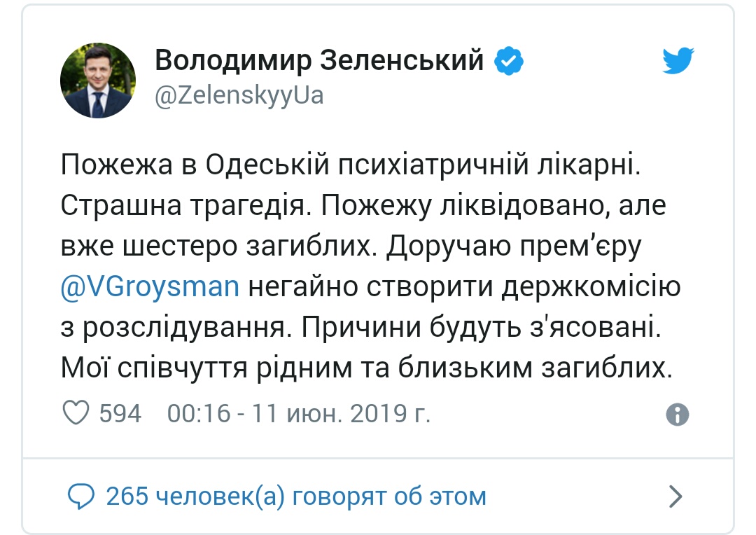Click the blue verified badge

[509, 61]
